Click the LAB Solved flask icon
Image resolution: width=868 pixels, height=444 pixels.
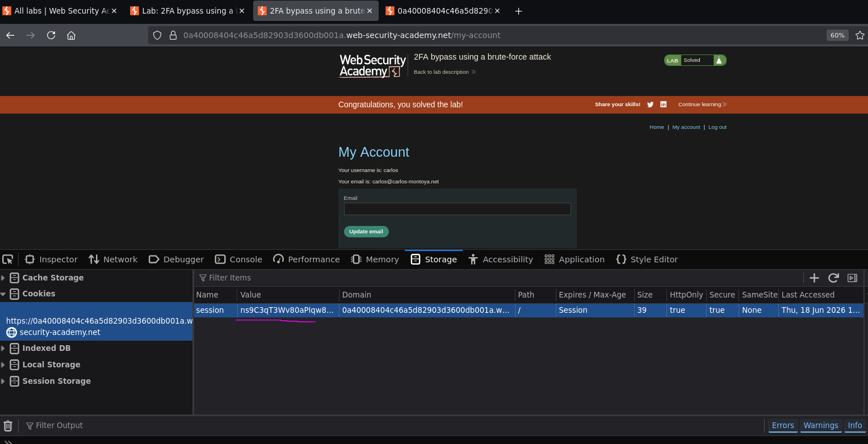[719, 60]
